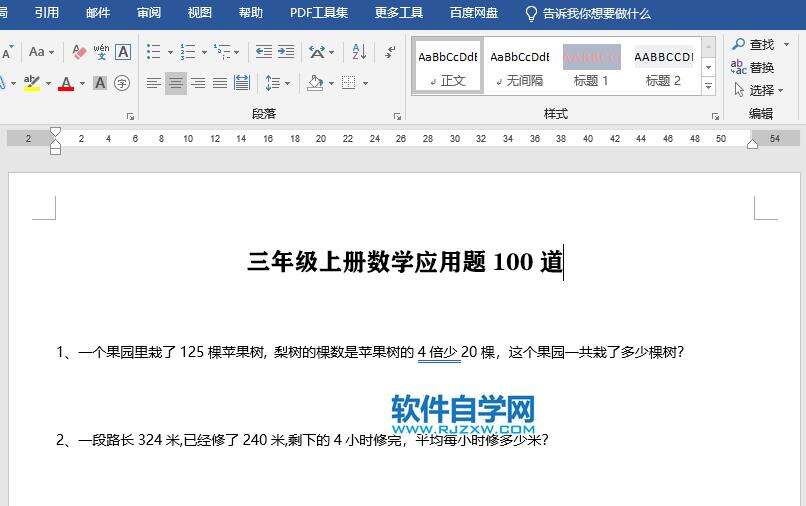Switch to the 引用 (References) tab
The height and width of the screenshot is (506, 806).
pos(47,13)
